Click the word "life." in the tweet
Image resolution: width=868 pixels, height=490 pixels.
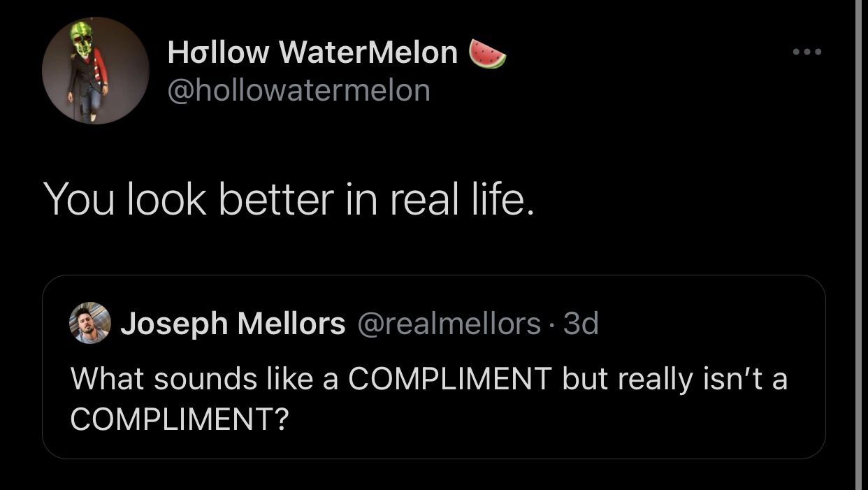499,199
